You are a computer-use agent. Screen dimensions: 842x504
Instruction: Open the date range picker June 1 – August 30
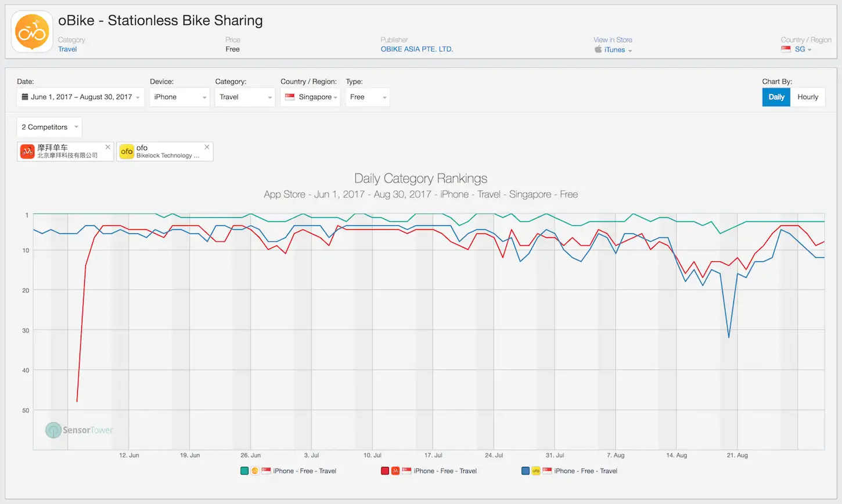pos(81,97)
